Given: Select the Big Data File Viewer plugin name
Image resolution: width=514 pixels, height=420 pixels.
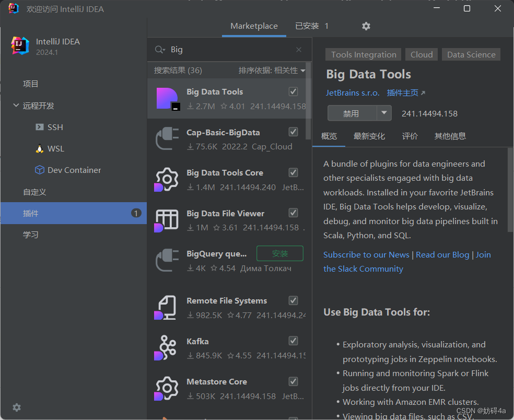Looking at the screenshot, I should tap(225, 214).
